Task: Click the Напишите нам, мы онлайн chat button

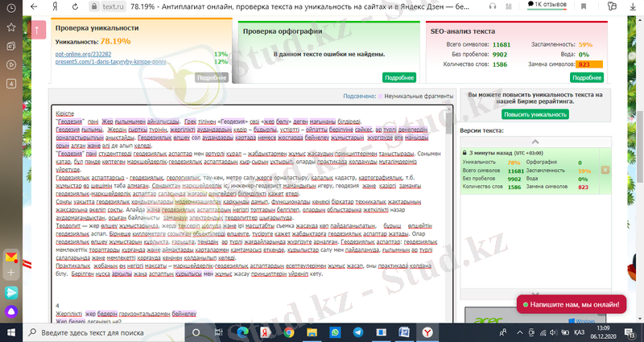Action: (x=572, y=306)
